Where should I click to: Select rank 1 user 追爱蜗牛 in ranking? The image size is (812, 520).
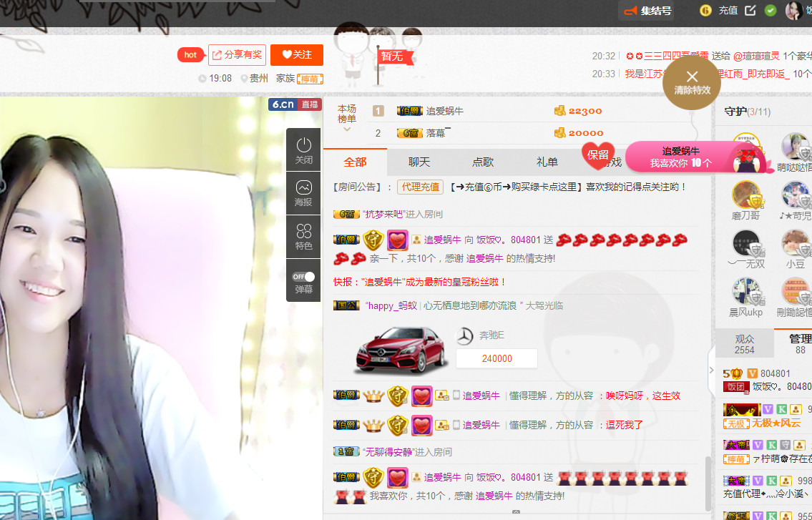pos(445,111)
